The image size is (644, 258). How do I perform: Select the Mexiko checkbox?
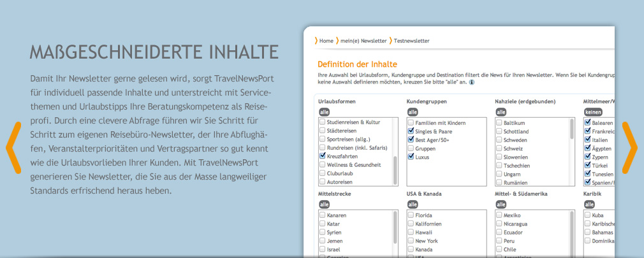pos(499,215)
